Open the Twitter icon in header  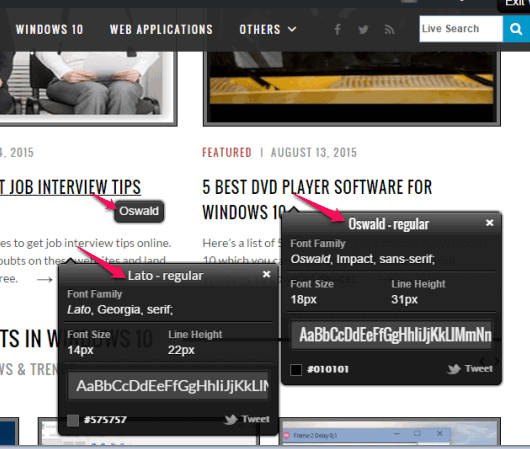click(x=363, y=30)
